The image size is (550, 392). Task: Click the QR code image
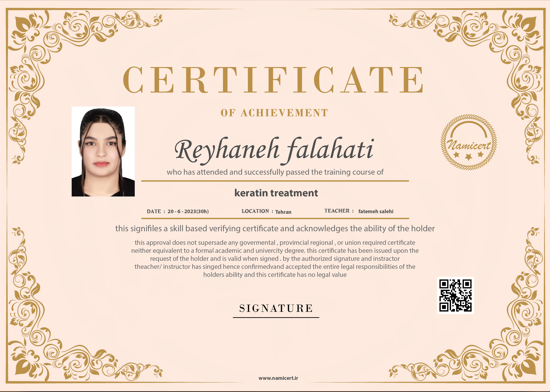[x=455, y=295]
